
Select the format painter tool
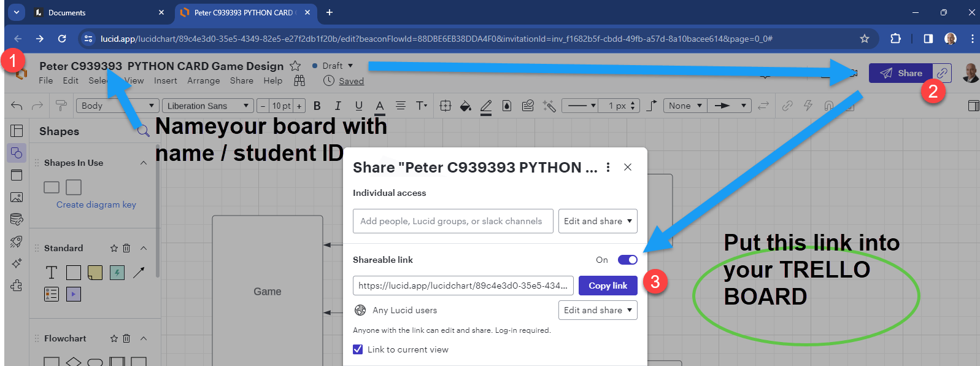[61, 106]
